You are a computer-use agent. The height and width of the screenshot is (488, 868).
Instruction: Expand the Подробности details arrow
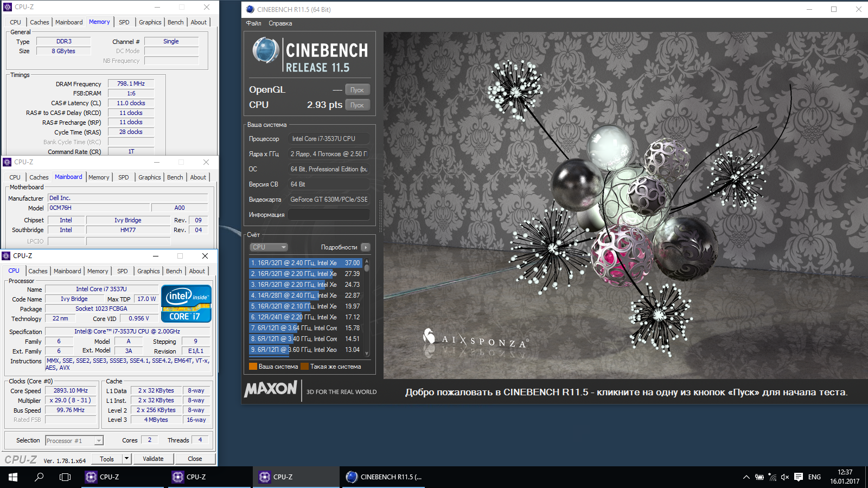[366, 247]
